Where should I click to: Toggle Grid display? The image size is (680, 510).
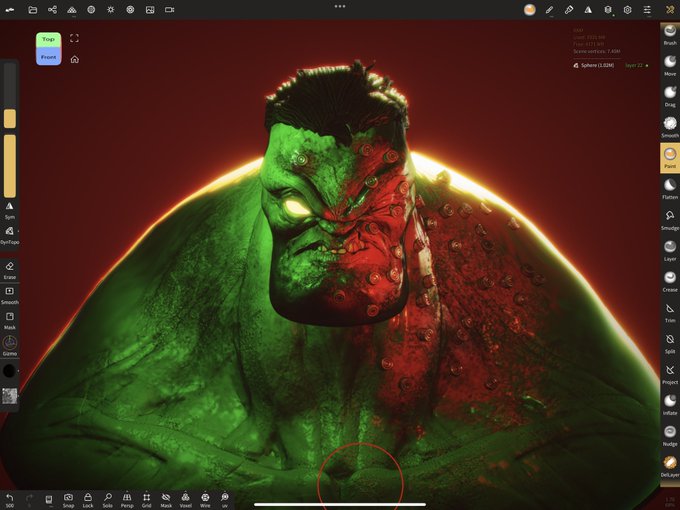pyautogui.click(x=147, y=500)
